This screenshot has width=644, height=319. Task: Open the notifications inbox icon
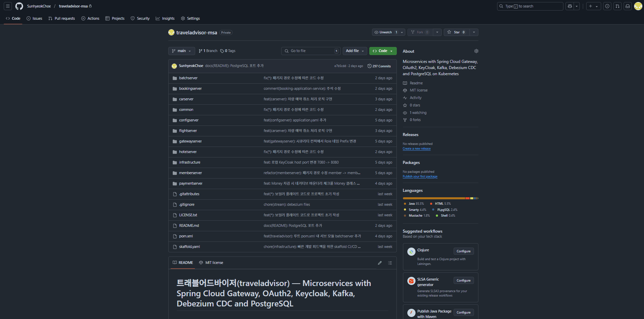tap(628, 6)
